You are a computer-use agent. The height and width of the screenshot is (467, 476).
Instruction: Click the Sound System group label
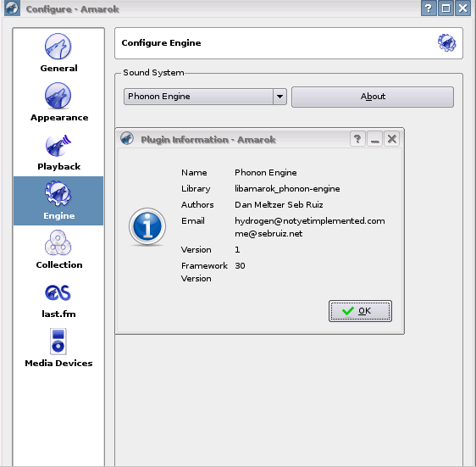point(153,73)
